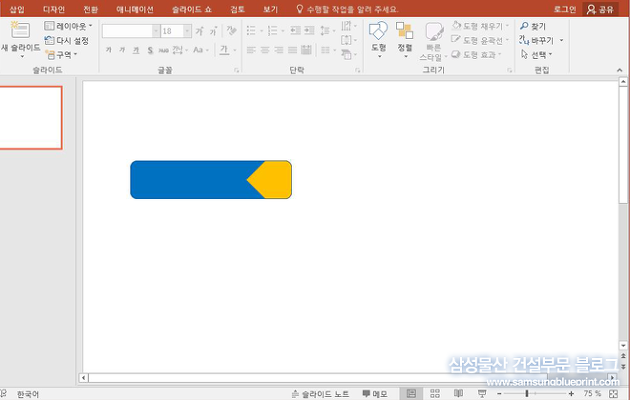This screenshot has height=400, width=630.
Task: Click the New Slide (새 슬라이드) icon
Action: pos(20,30)
